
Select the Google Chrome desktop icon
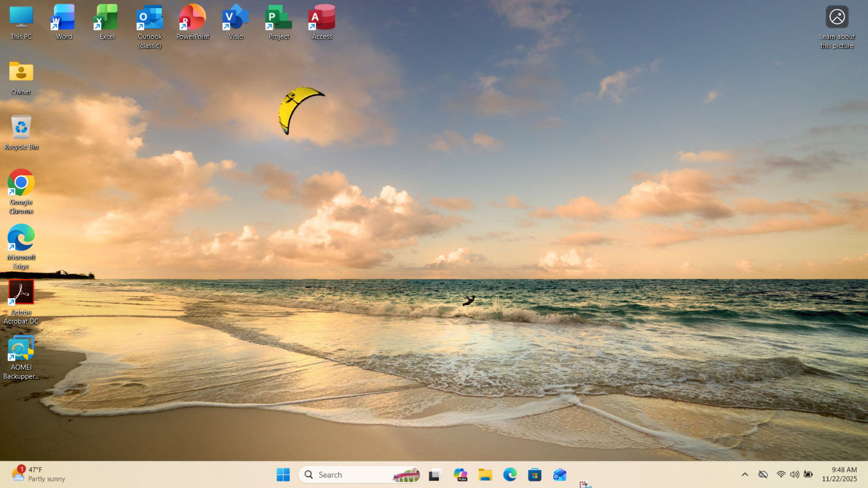pyautogui.click(x=21, y=192)
